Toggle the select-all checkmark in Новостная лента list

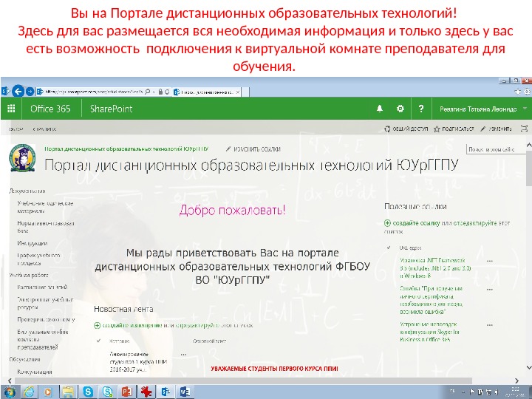click(x=98, y=341)
